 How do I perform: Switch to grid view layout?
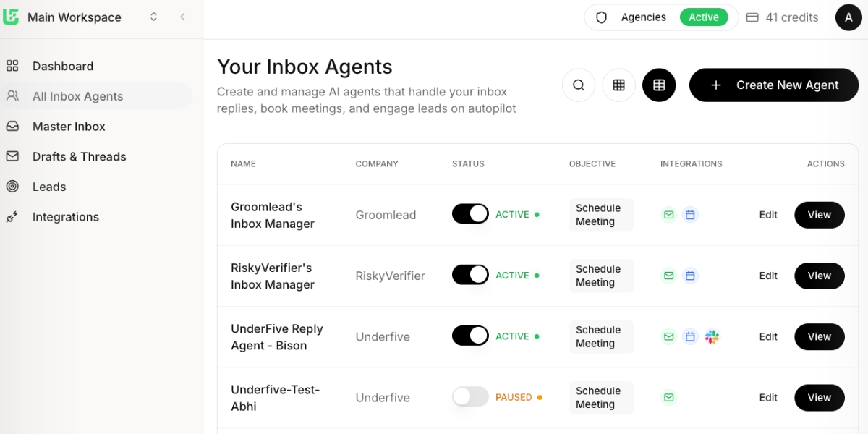point(618,85)
